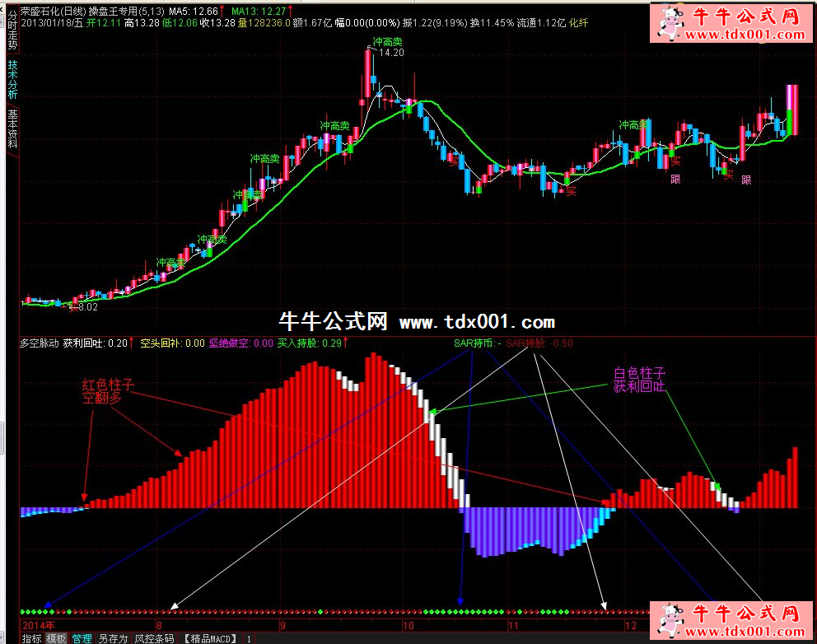Open the 管理 bottom tab

[x=82, y=638]
